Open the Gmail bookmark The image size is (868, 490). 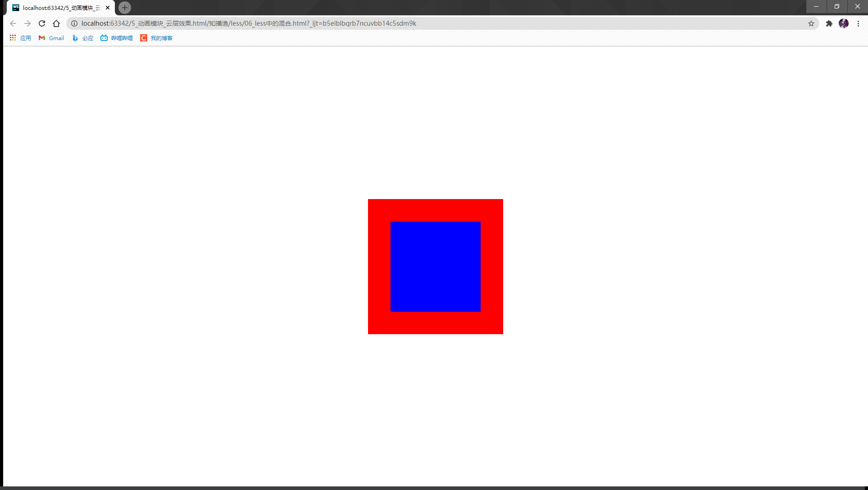pos(51,38)
